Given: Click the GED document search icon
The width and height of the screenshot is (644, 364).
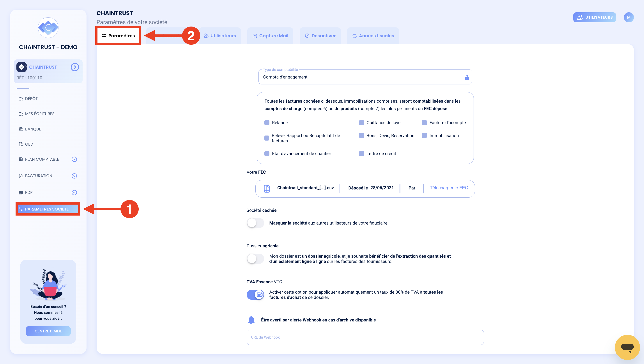Looking at the screenshot, I should click(21, 144).
